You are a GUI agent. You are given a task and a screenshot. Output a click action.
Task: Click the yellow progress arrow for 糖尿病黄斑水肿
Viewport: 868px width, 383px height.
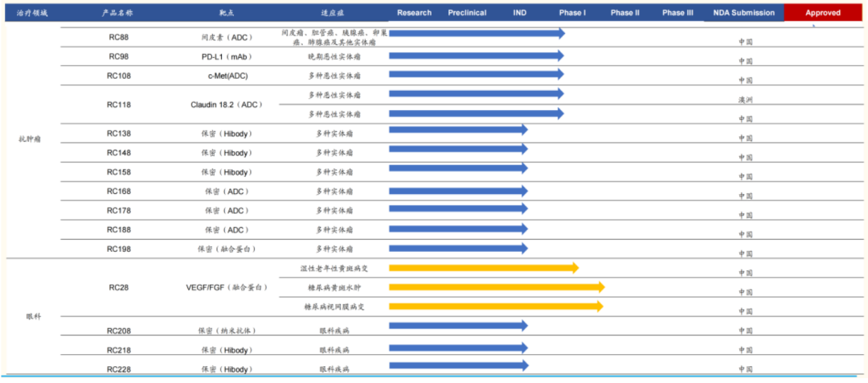(496, 287)
